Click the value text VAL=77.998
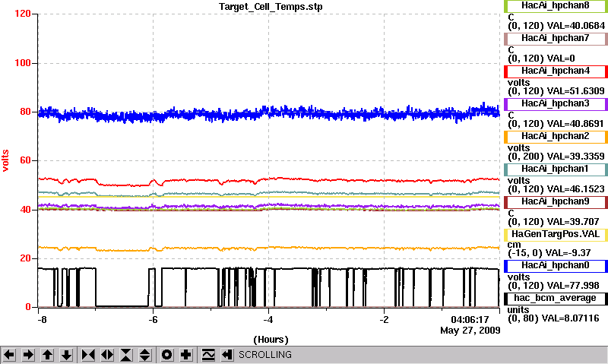608x364 pixels. 573,286
